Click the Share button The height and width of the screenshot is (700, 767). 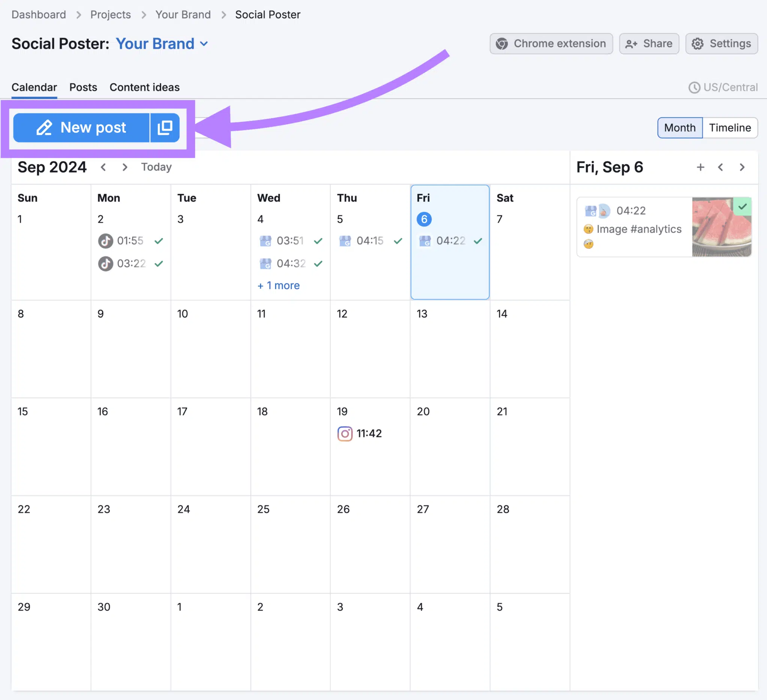point(649,44)
